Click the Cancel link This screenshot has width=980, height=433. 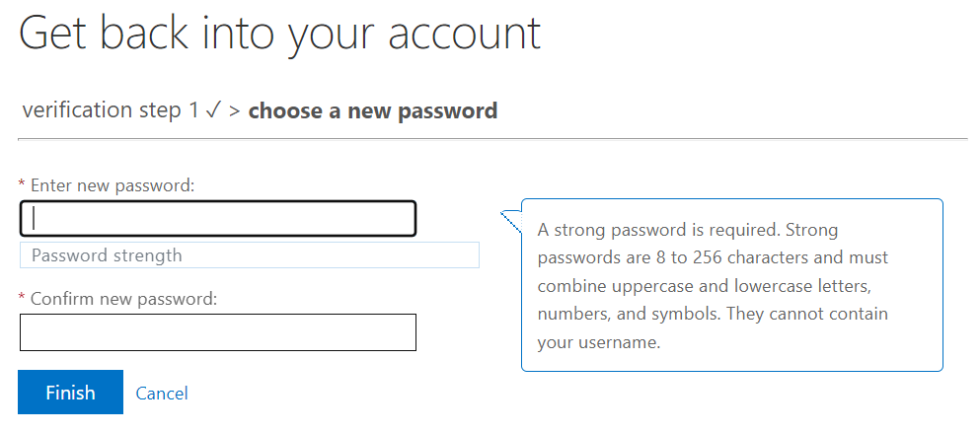tap(162, 393)
